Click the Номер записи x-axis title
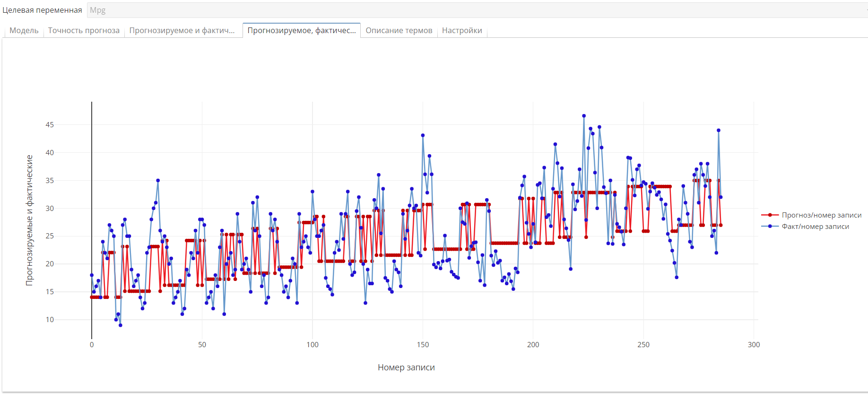868x394 pixels. point(406,368)
